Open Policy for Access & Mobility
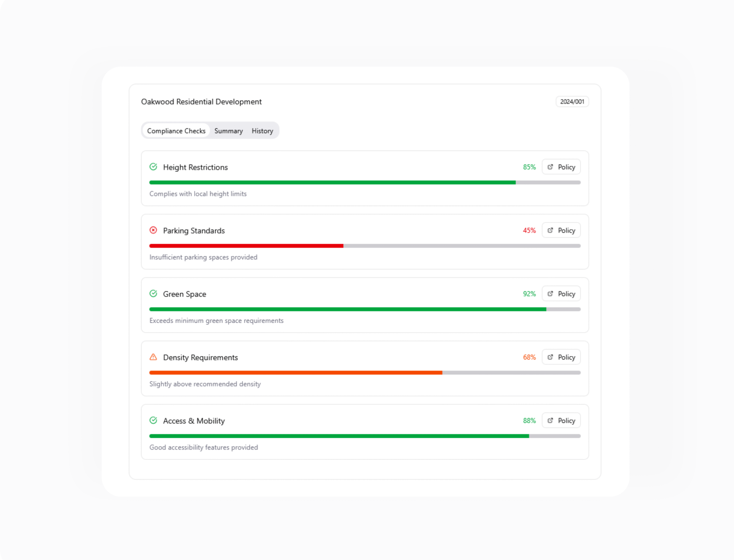The image size is (734, 560). (561, 420)
